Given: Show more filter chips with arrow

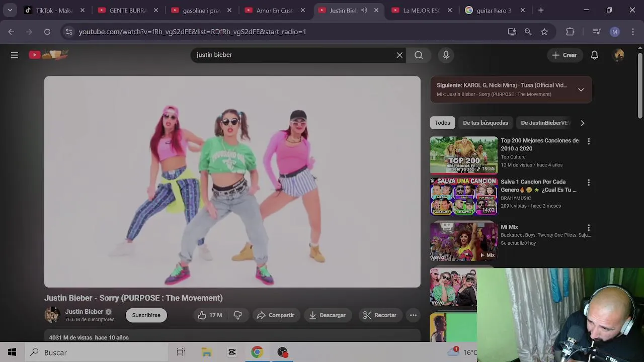Looking at the screenshot, I should pos(582,123).
